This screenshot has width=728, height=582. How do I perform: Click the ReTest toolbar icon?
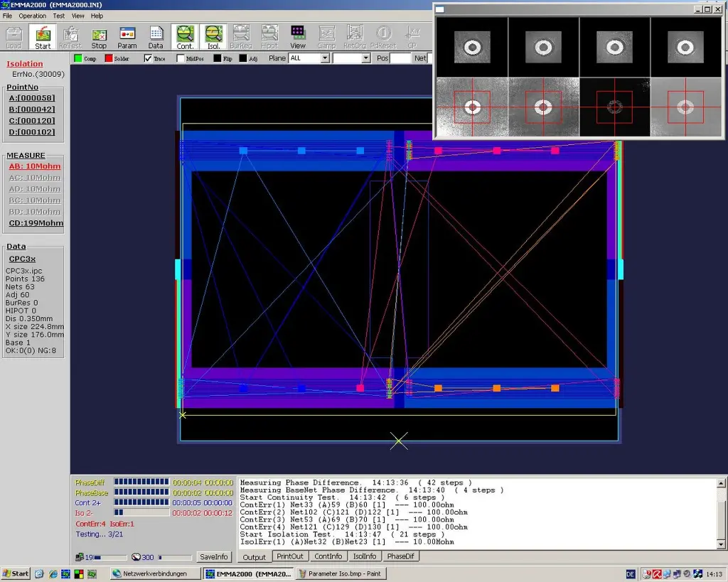point(70,37)
